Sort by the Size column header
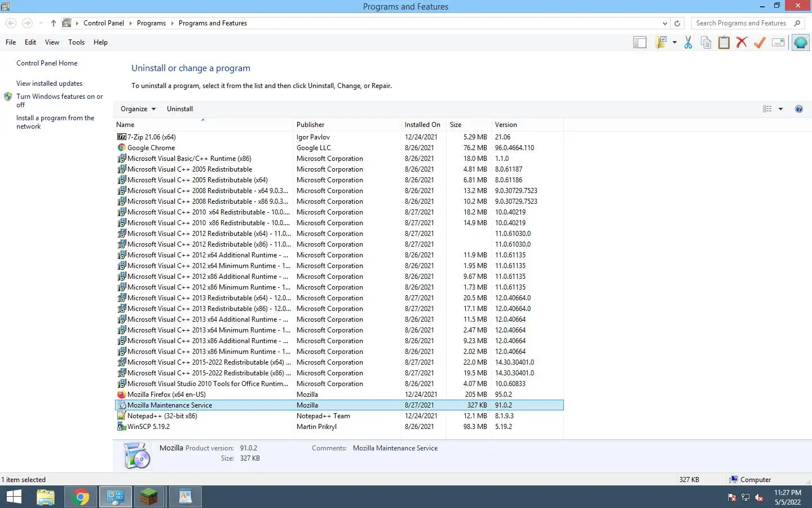Image resolution: width=812 pixels, height=508 pixels. [469, 125]
